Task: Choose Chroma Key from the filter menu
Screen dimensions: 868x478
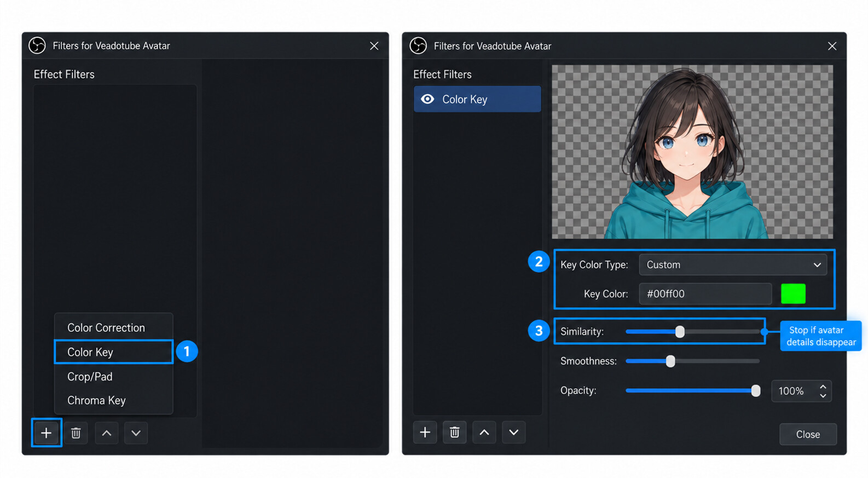Action: coord(114,401)
